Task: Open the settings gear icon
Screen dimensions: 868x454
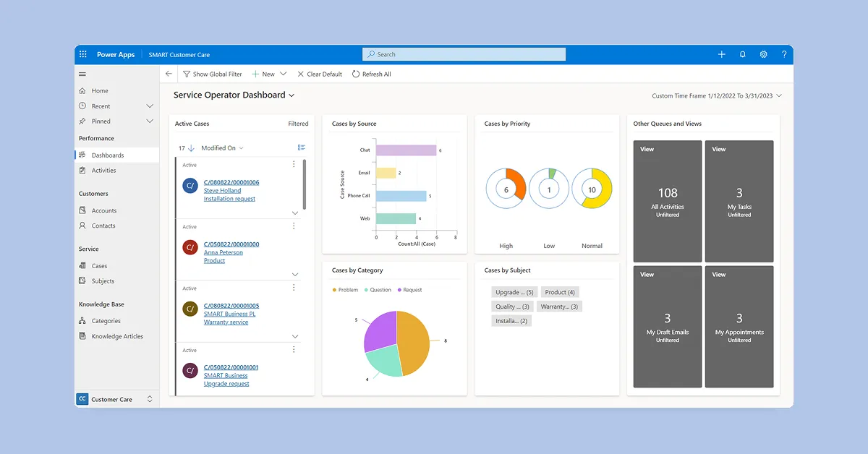Action: 763,54
